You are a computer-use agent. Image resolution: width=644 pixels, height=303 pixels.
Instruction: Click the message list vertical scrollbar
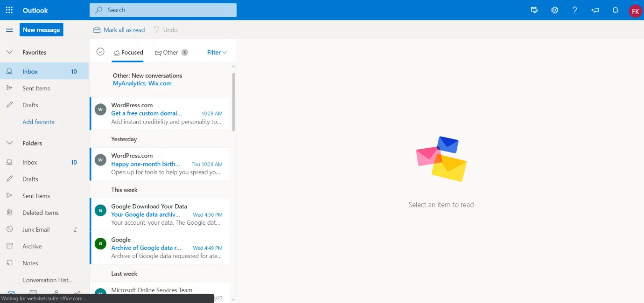[x=233, y=102]
